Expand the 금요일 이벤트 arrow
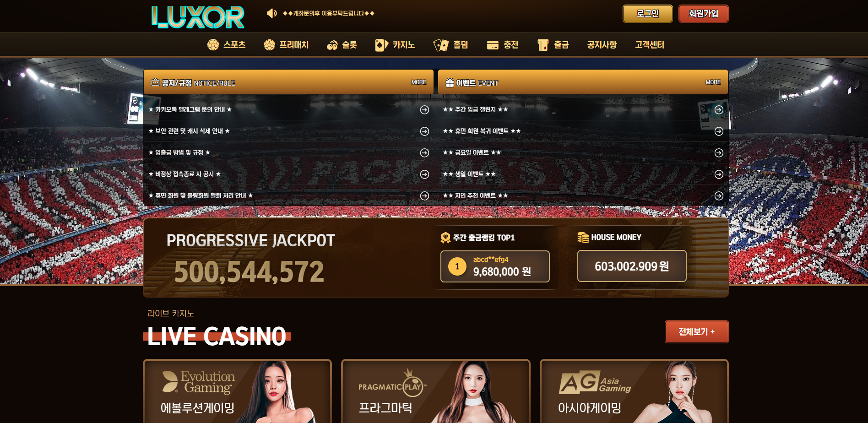This screenshot has width=868, height=423. point(719,153)
